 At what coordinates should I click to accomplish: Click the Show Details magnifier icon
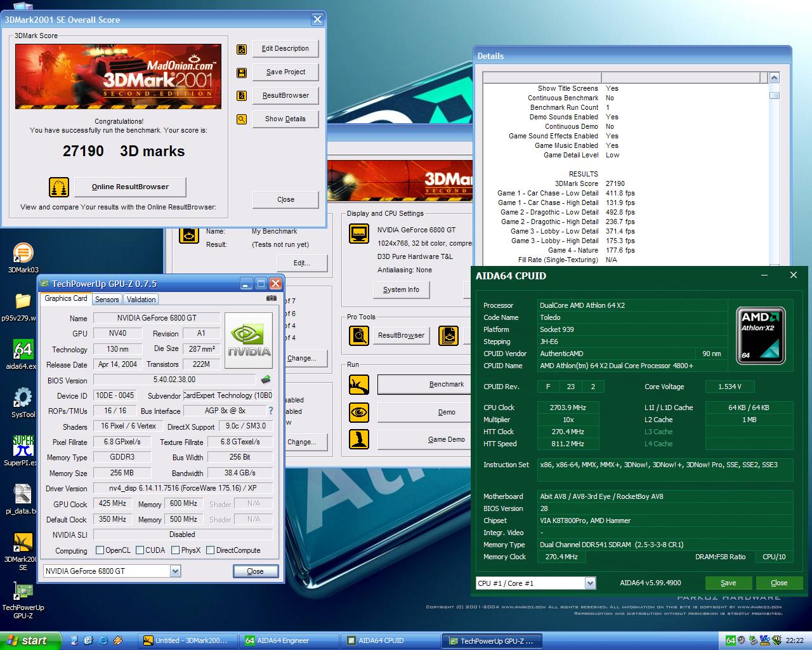pyautogui.click(x=242, y=119)
